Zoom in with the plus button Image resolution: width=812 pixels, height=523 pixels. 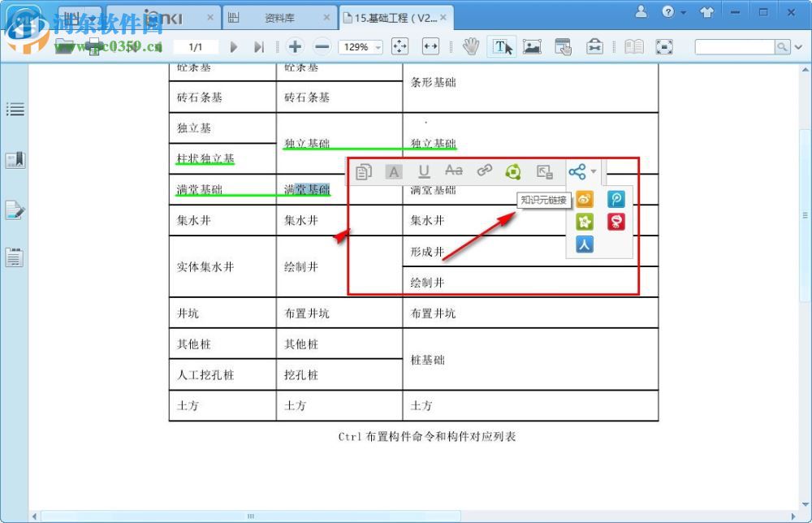[x=295, y=46]
